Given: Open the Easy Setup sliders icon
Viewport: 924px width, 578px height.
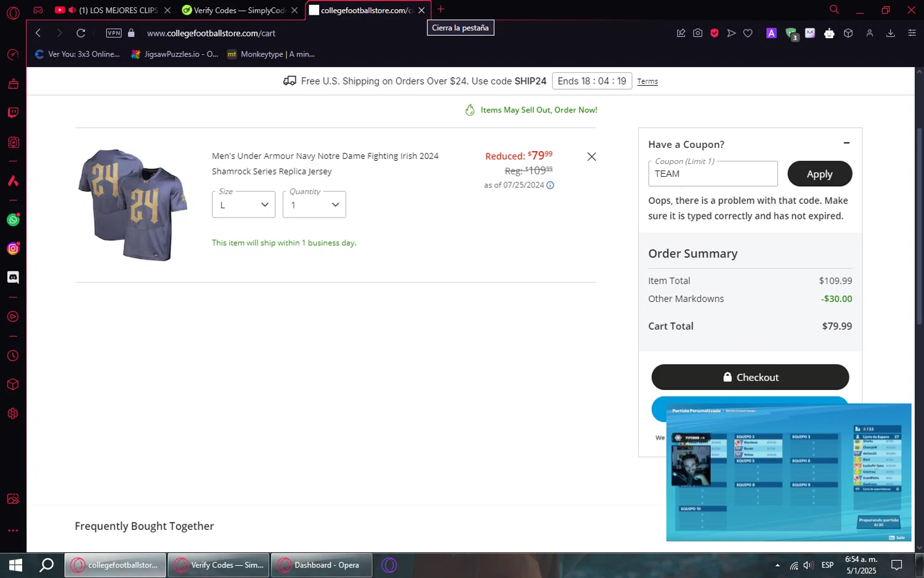Looking at the screenshot, I should [912, 33].
